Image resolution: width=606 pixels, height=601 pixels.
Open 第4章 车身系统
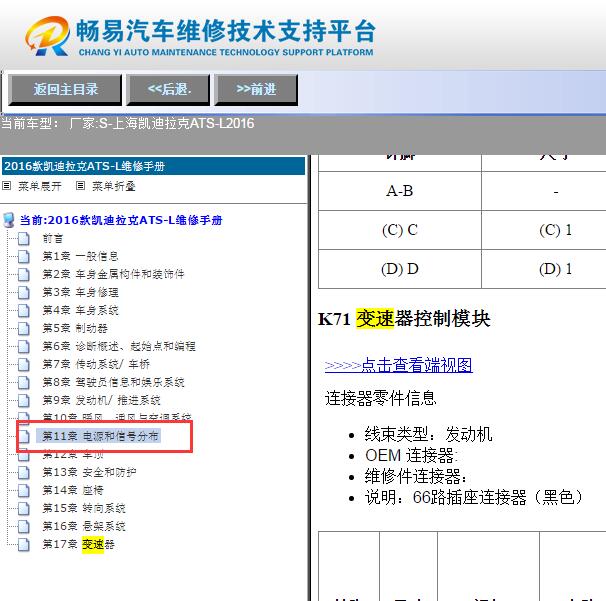click(x=80, y=310)
